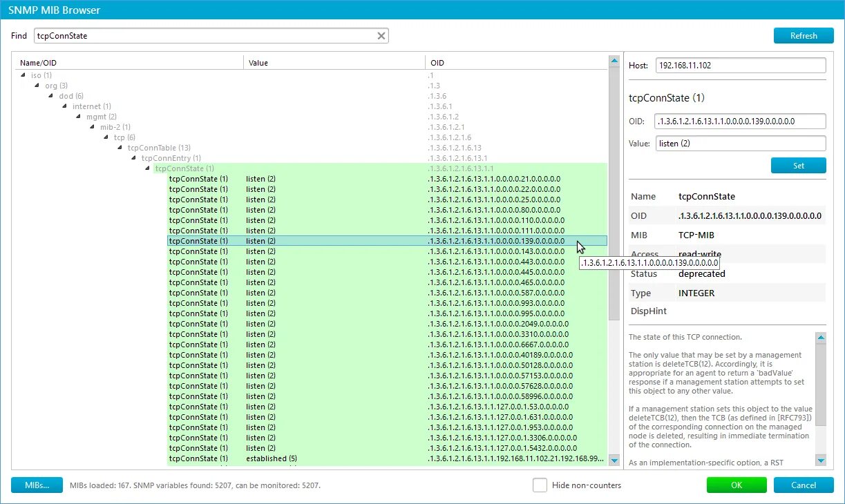The height and width of the screenshot is (504, 845).
Task: Sort by the Name/OID column header
Action: (130, 63)
